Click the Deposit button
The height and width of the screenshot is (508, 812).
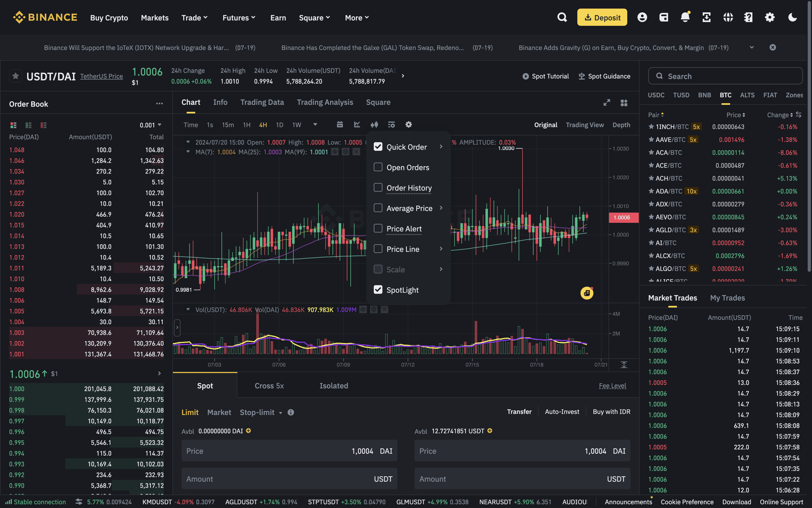click(602, 17)
